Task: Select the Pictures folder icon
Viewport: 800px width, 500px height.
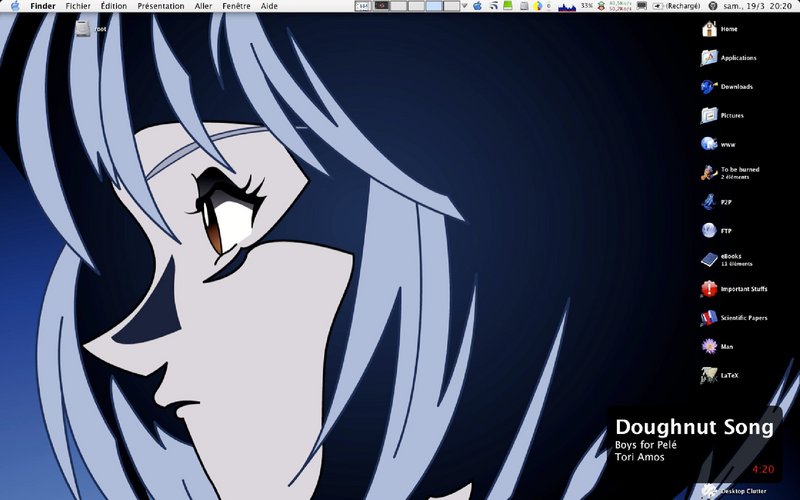Action: click(709, 115)
